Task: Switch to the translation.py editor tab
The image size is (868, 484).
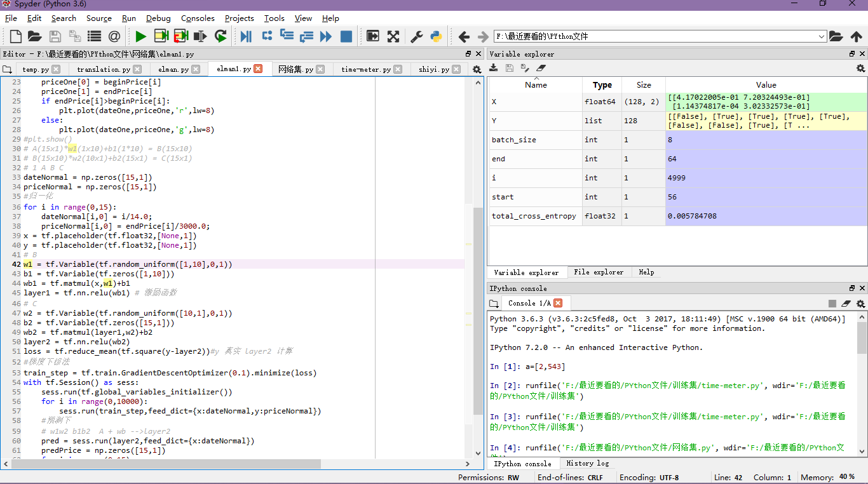Action: [104, 69]
